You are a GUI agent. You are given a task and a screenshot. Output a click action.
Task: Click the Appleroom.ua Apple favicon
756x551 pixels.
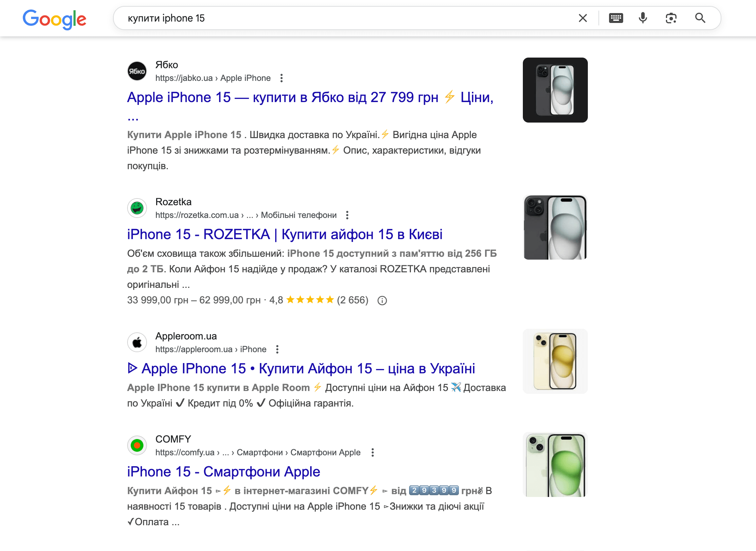point(137,342)
